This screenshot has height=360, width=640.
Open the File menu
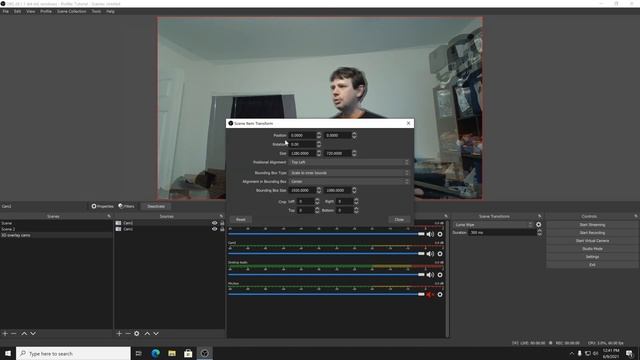coord(5,11)
